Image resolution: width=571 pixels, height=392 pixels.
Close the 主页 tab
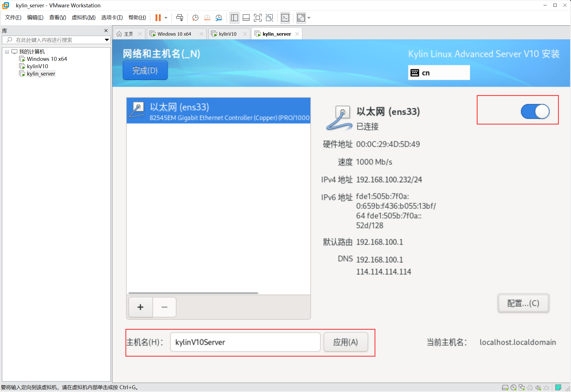pos(140,34)
